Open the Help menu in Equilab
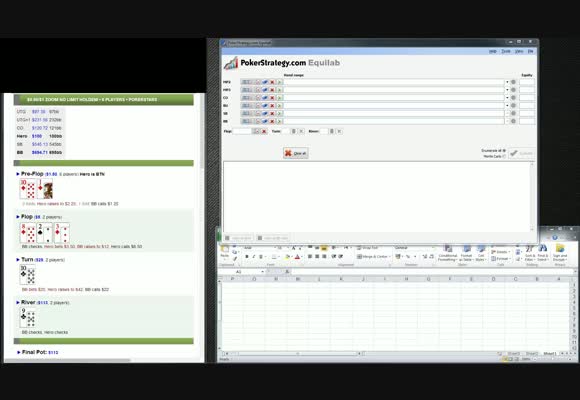Screen dimensions: 580x400 click(493, 51)
